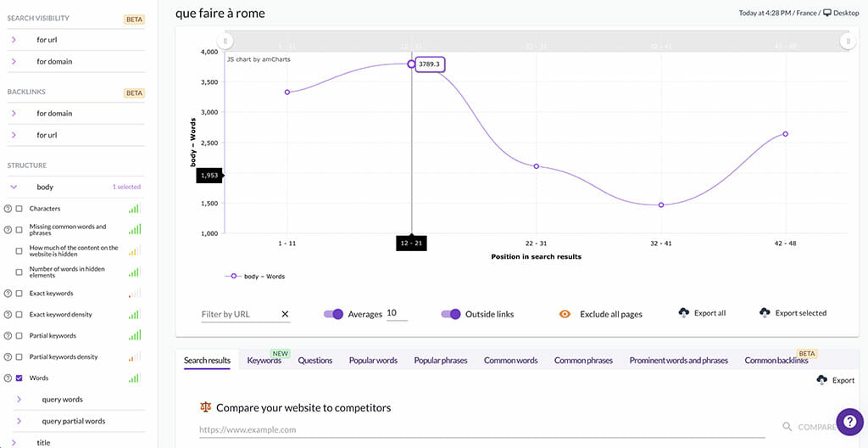Click the Averages number field showing 10
Image resolution: width=868 pixels, height=448 pixels.
click(x=397, y=314)
